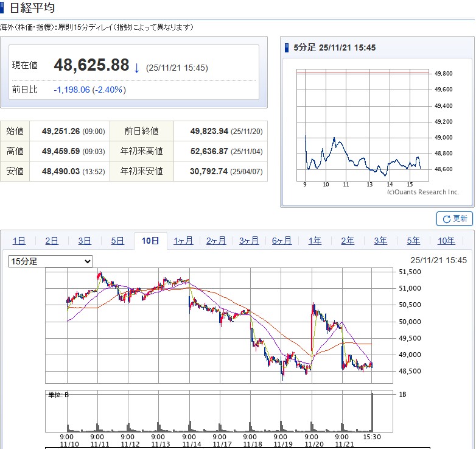Click the 更新 refresh button
This screenshot has height=449, width=476.
454,219
